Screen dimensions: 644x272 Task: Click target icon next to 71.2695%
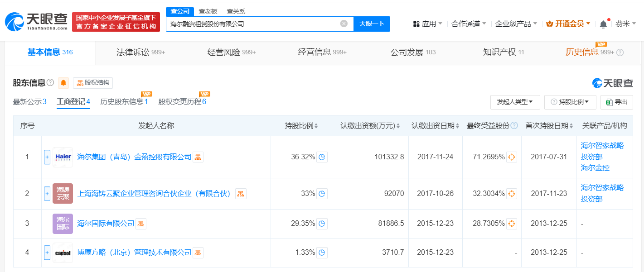511,157
